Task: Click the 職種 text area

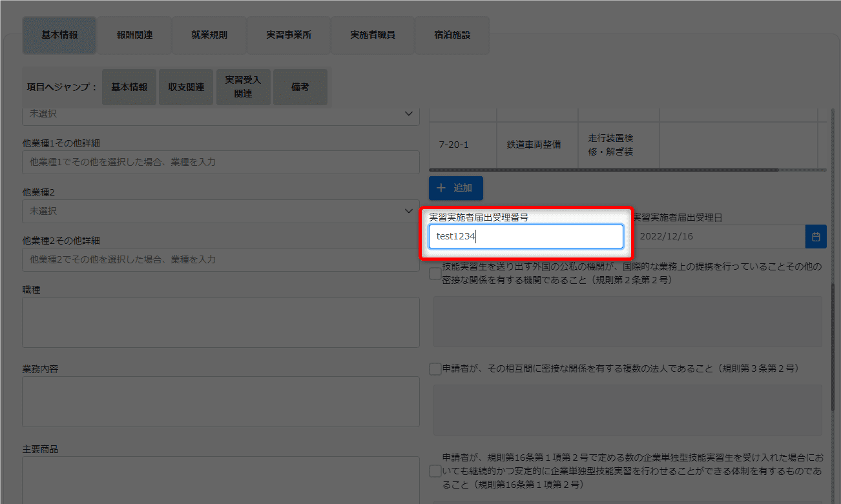Action: click(220, 322)
